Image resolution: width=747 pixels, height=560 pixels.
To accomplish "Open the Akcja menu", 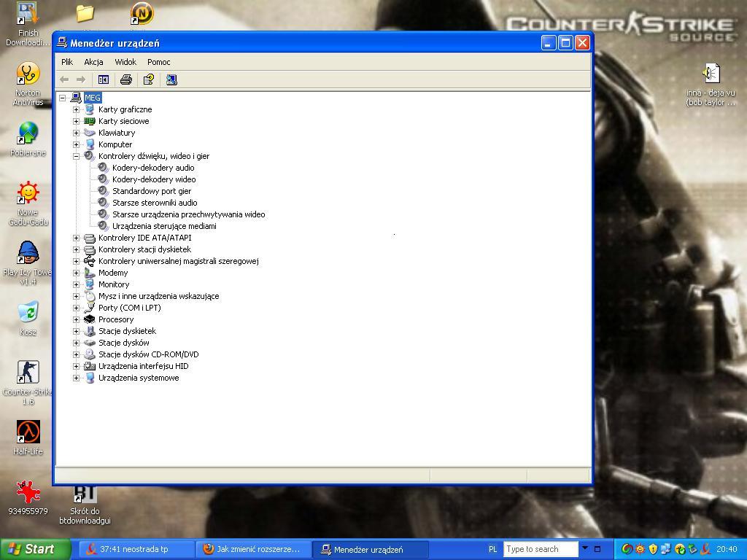I will click(x=94, y=62).
